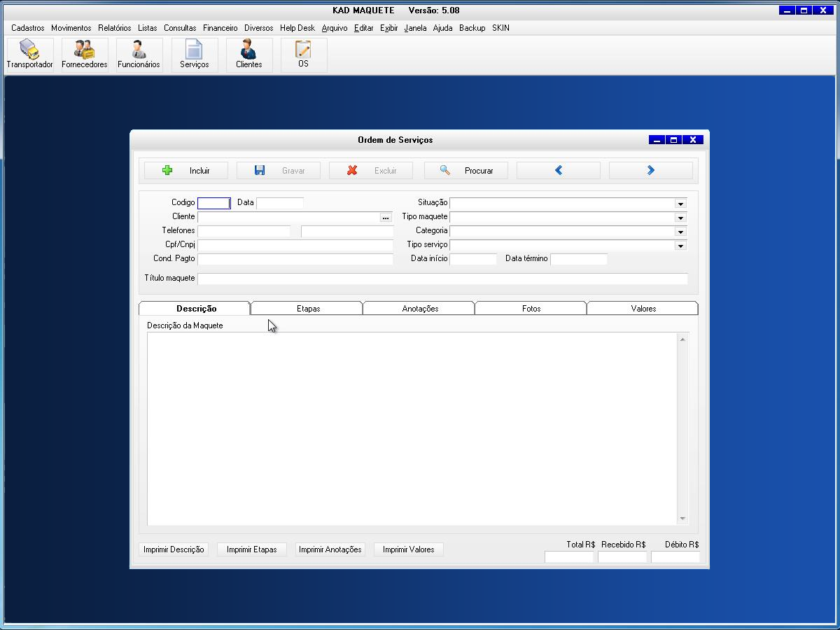This screenshot has width=840, height=630.
Task: Switch to the Etapas tab
Action: [308, 309]
